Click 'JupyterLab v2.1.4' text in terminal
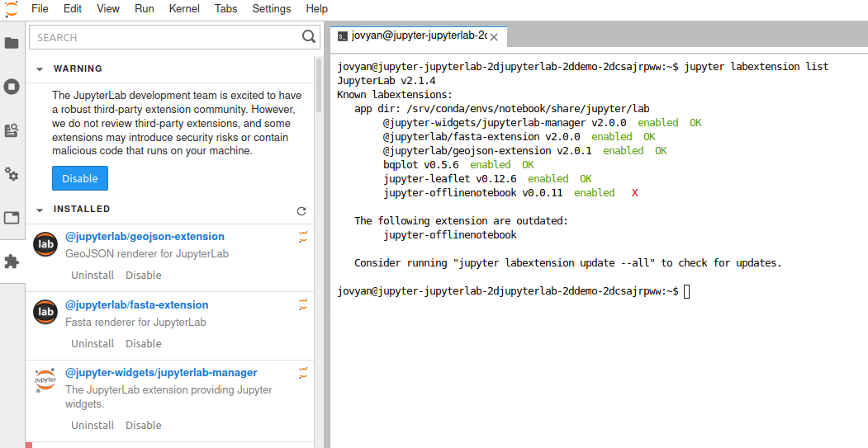Image resolution: width=868 pixels, height=448 pixels. 387,81
